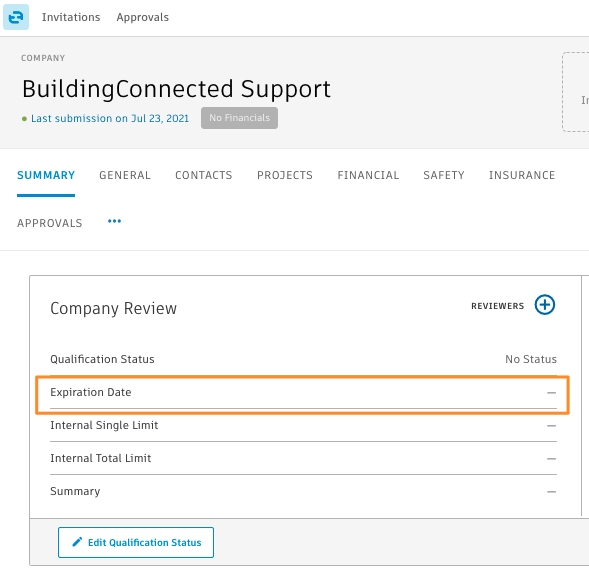The image size is (589, 581).
Task: Click the REVIEWERS label
Action: tap(497, 306)
